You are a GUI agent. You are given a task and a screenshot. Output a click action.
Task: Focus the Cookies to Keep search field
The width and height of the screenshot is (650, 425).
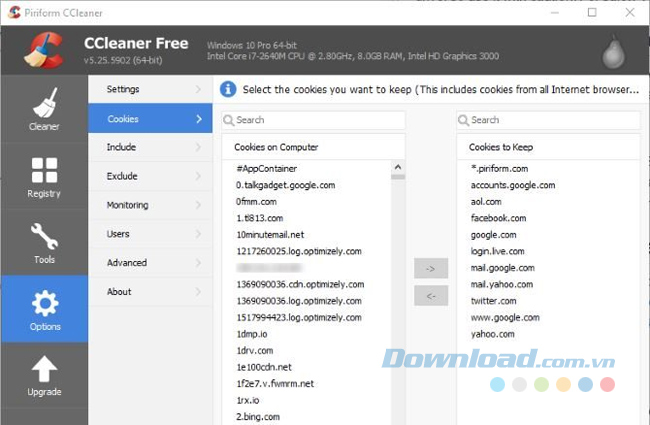(548, 120)
